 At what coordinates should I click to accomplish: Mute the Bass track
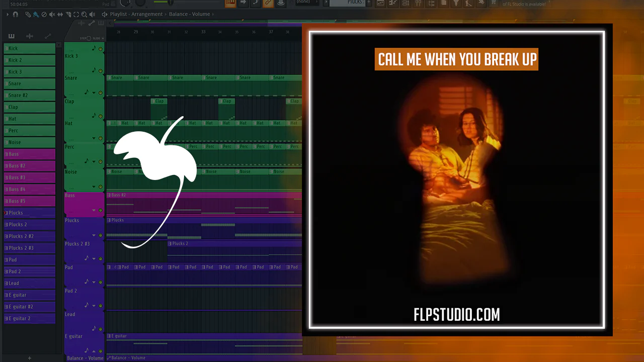click(x=101, y=211)
